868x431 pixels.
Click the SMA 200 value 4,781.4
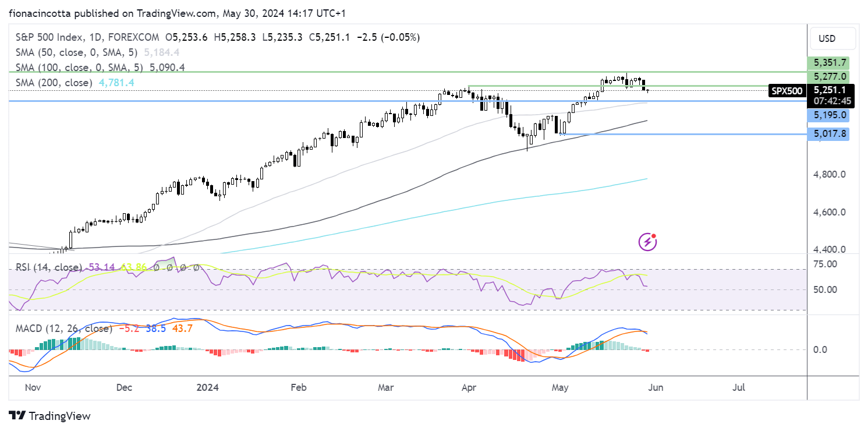pyautogui.click(x=116, y=83)
